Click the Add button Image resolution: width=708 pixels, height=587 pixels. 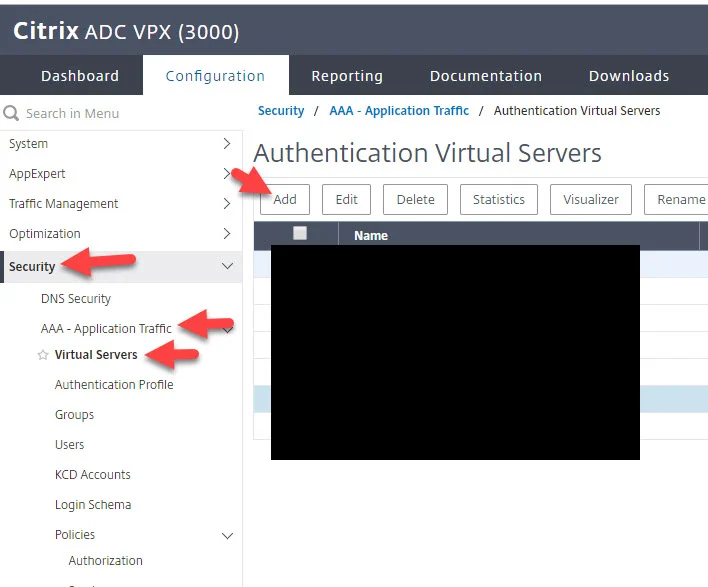tap(285, 199)
